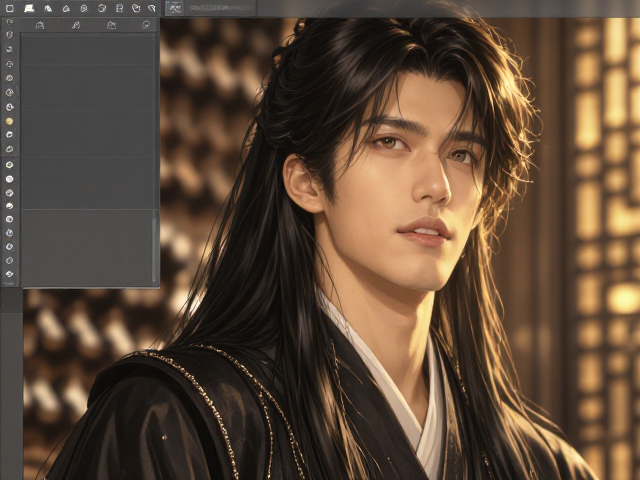Select the last icon at the top toolbar's right end
The width and height of the screenshot is (640, 480).
coord(151,8)
